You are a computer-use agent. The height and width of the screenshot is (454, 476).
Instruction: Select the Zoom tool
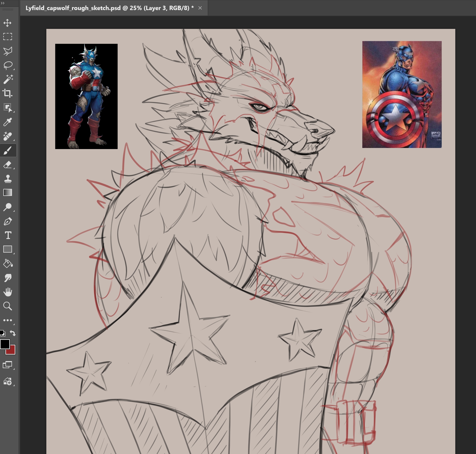pyautogui.click(x=8, y=306)
